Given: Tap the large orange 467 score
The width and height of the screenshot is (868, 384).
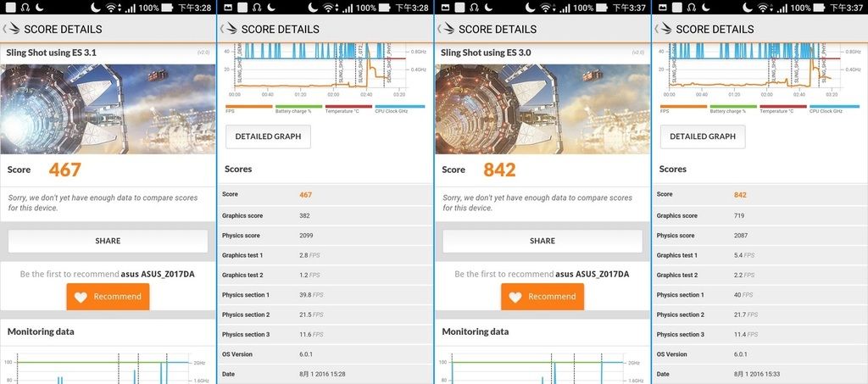Looking at the screenshot, I should click(64, 170).
